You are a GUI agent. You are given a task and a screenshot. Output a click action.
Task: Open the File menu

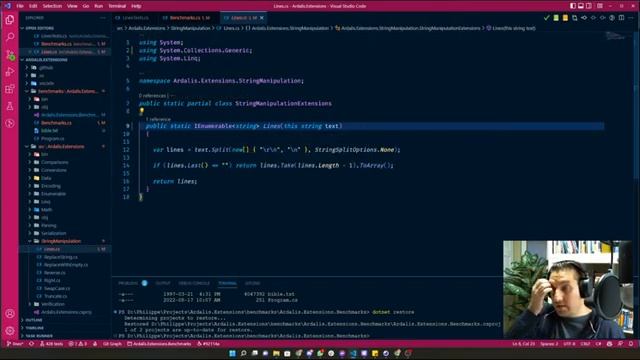20,6
